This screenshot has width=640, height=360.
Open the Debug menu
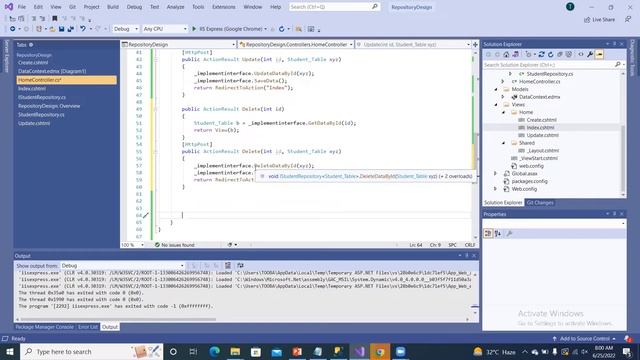coord(134,7)
